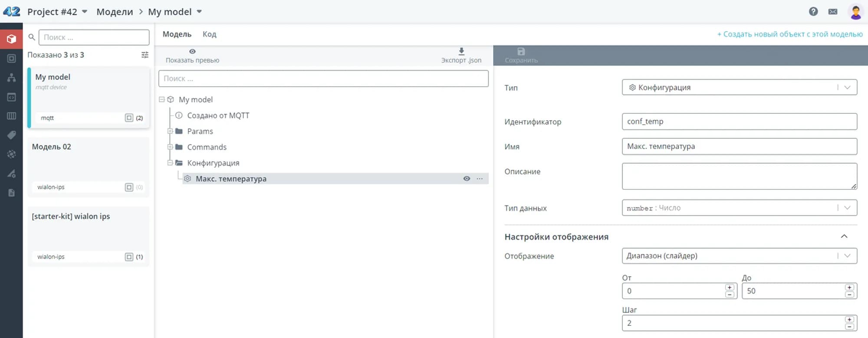Open the messages envelope icon
868x338 pixels.
tap(832, 12)
